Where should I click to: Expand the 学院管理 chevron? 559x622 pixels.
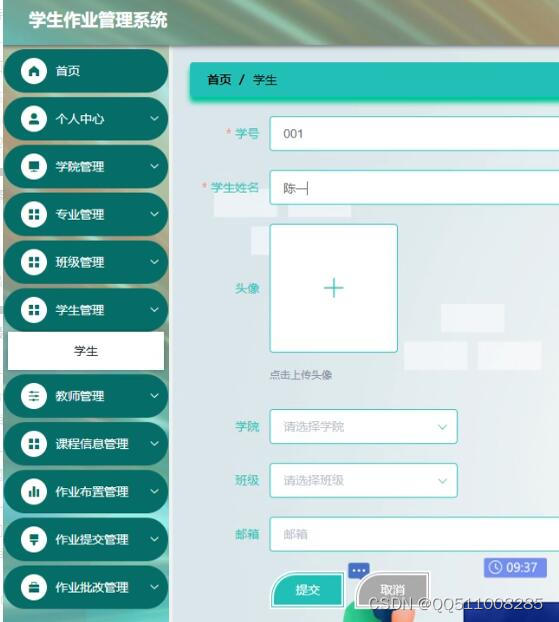[154, 166]
